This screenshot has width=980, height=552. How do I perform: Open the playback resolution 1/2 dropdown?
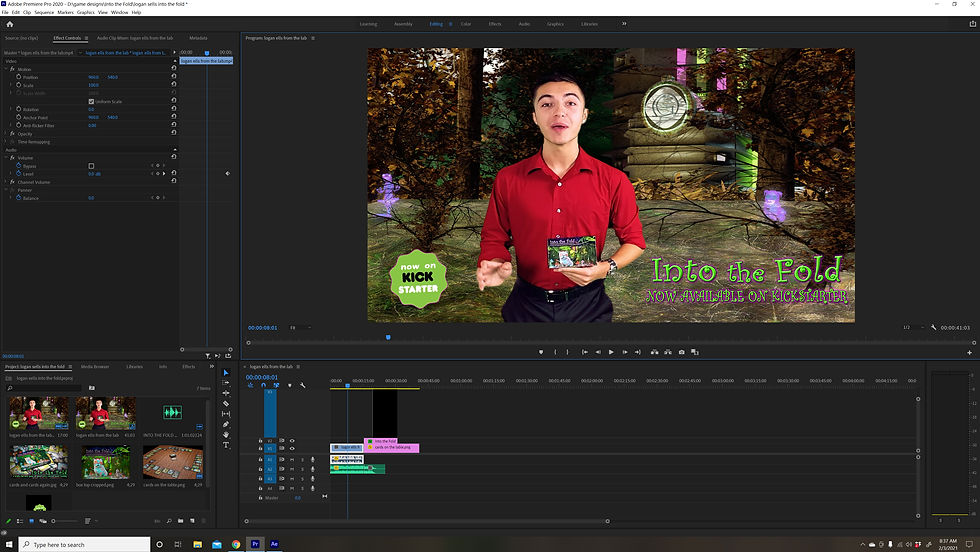pos(913,328)
